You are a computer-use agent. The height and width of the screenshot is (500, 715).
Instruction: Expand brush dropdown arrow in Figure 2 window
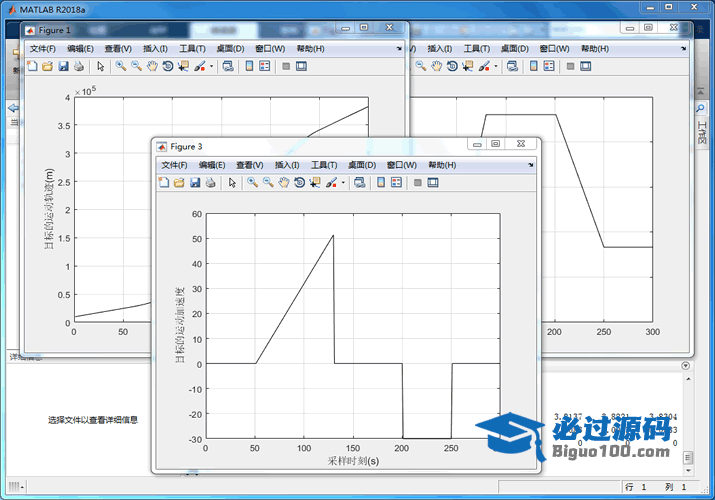pyautogui.click(x=496, y=67)
